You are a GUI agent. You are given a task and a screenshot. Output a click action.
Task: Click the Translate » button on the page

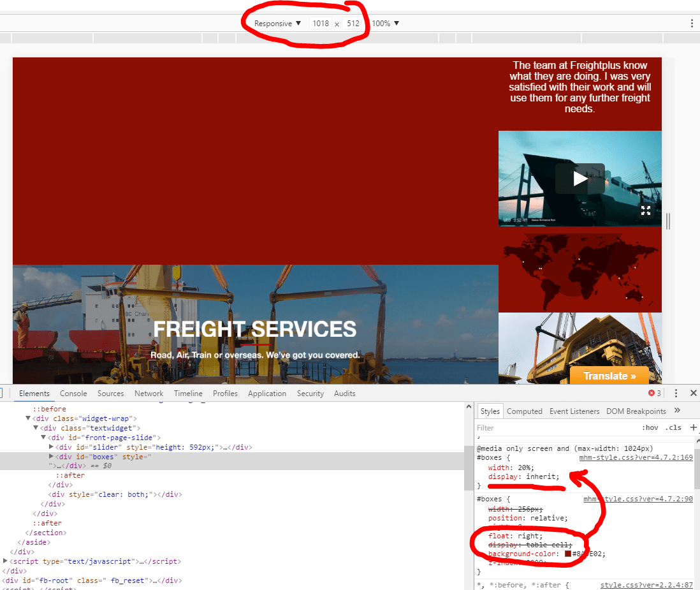pos(609,376)
